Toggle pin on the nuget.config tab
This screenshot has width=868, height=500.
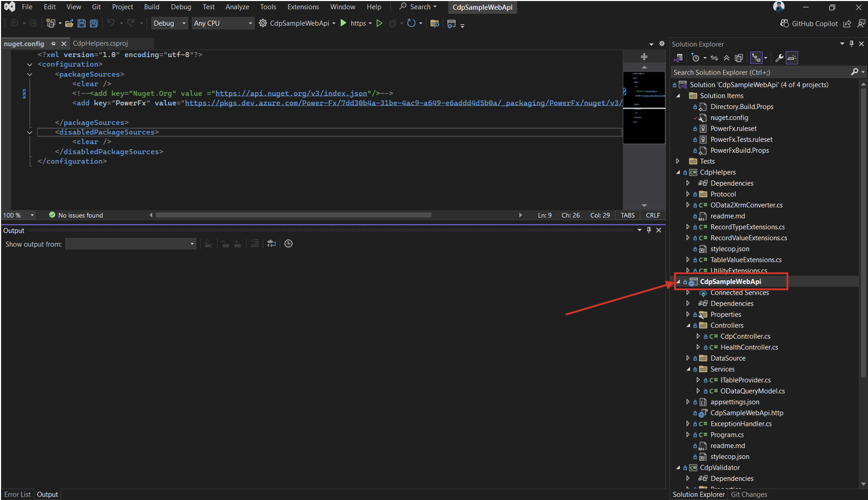click(53, 44)
